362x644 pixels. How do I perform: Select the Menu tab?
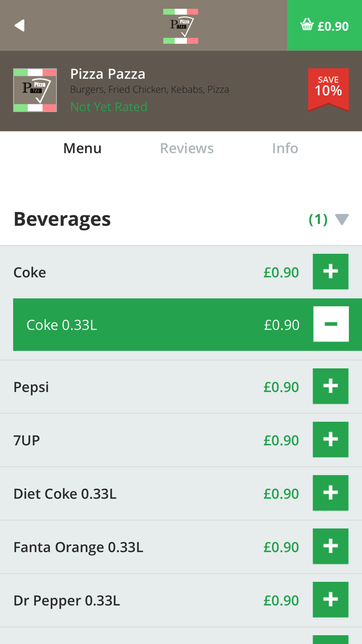tap(82, 148)
